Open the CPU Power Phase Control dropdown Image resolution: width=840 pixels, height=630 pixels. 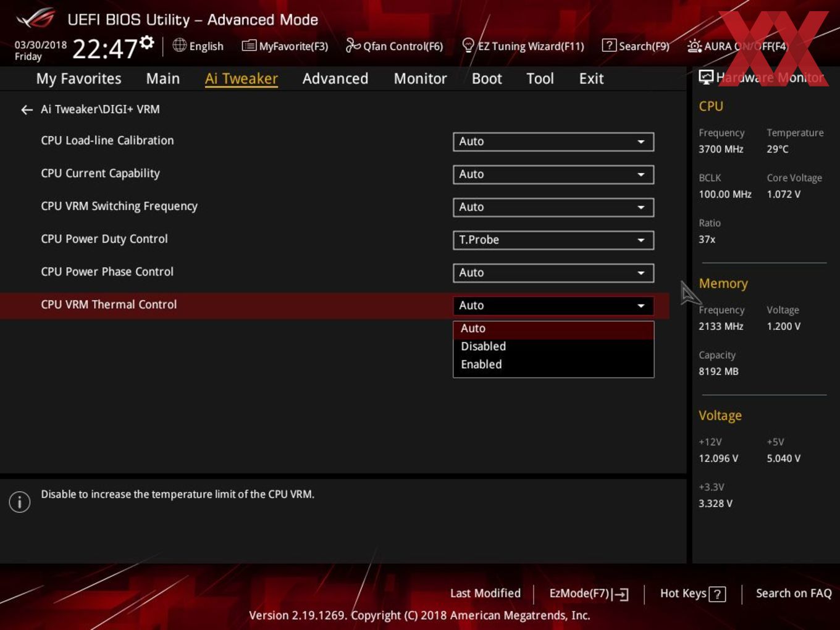click(553, 272)
